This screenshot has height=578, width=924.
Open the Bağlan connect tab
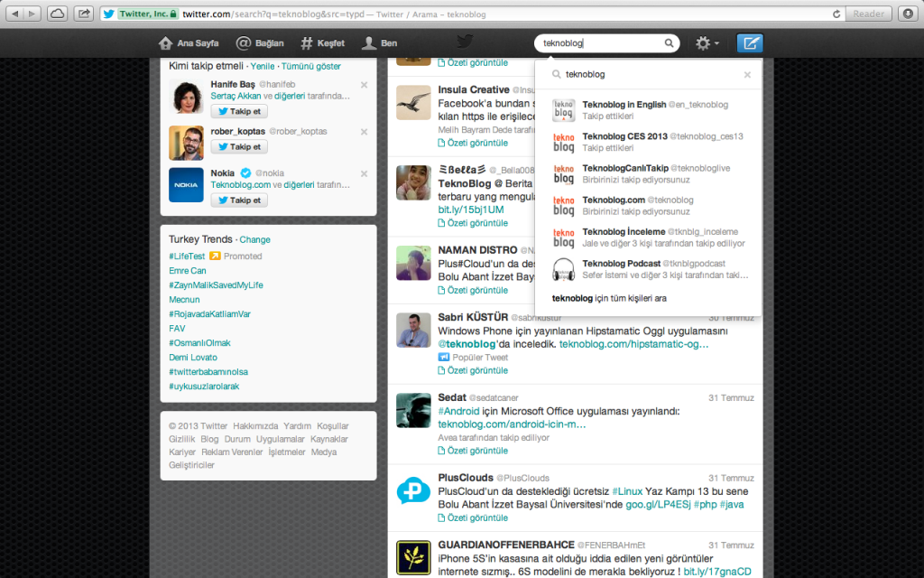pos(260,42)
